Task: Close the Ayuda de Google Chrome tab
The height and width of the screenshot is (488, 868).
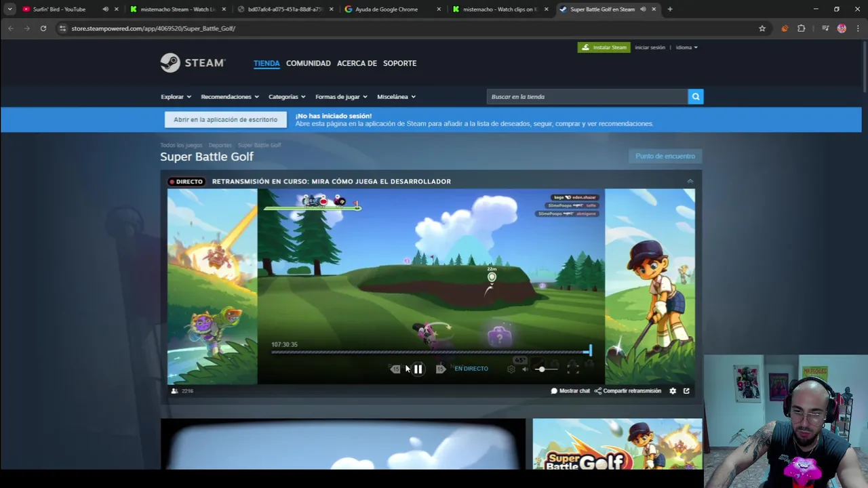Action: click(439, 9)
